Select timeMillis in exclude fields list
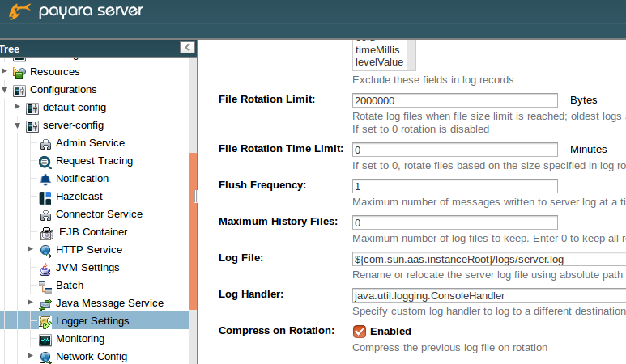The image size is (626, 364). pyautogui.click(x=377, y=50)
